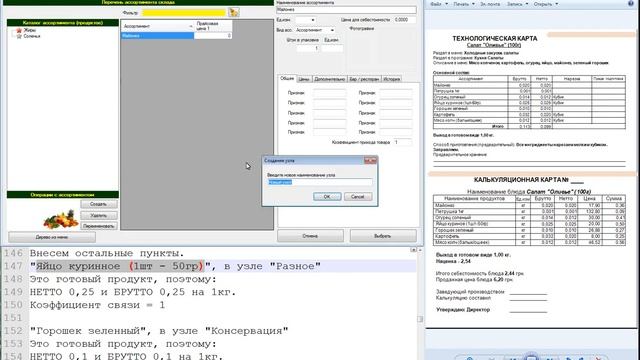The image size is (640, 360).
Task: Open the 'Открыть' menu in the report window
Action: click(x=545, y=4)
